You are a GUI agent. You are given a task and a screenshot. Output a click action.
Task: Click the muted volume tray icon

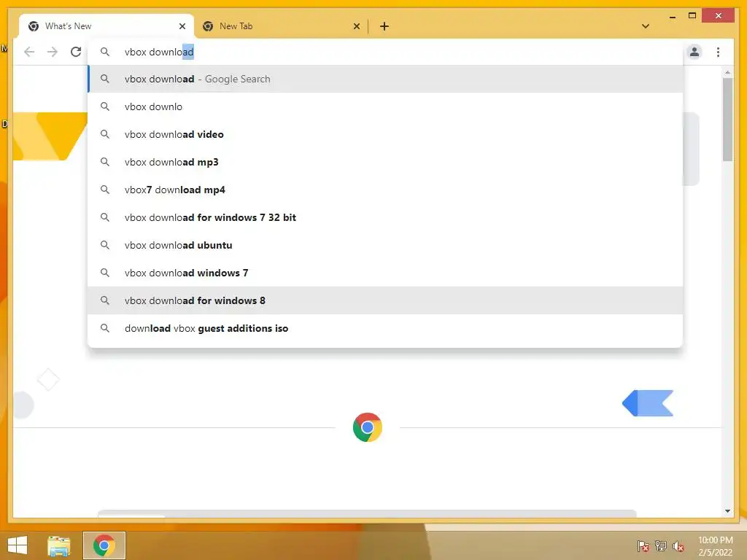tap(678, 546)
